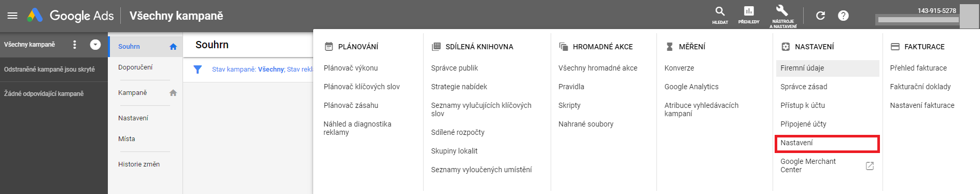Open the hamburger main menu
Image resolution: width=980 pixels, height=194 pixels.
(12, 16)
